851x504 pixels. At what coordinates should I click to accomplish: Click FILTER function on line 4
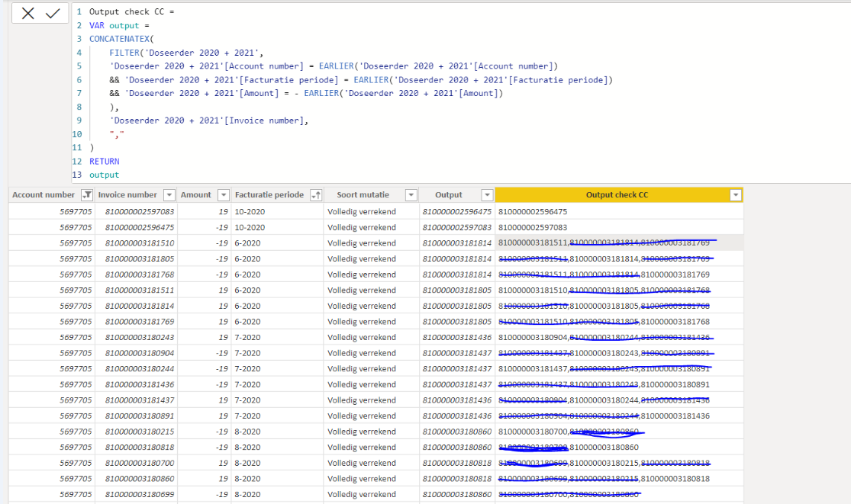click(x=124, y=53)
